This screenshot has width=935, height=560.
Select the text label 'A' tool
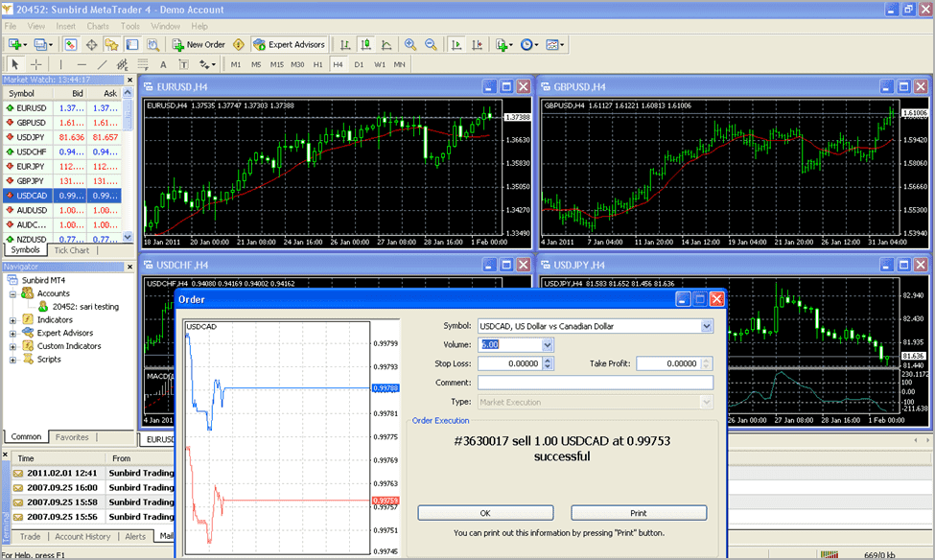[x=163, y=64]
